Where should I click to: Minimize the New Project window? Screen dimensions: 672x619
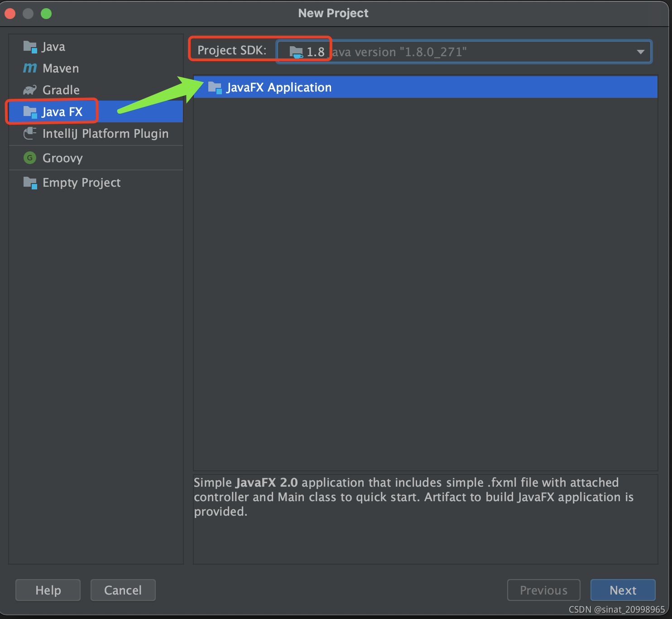click(28, 14)
